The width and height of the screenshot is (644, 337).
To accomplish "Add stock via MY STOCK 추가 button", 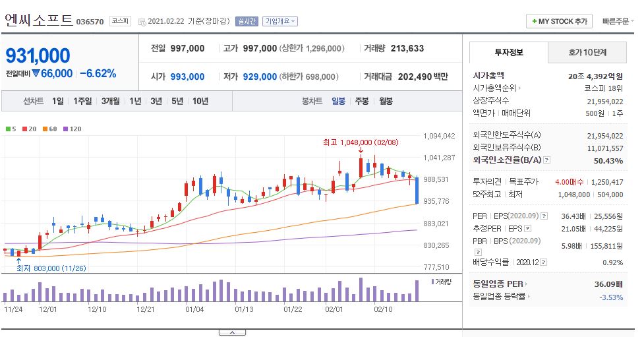I will 559,21.
